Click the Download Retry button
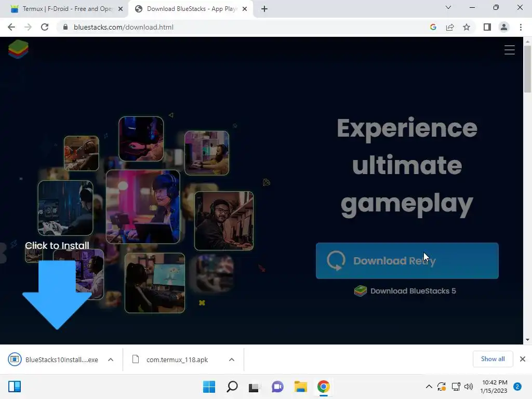Viewport: 532px width, 399px height. [407, 261]
